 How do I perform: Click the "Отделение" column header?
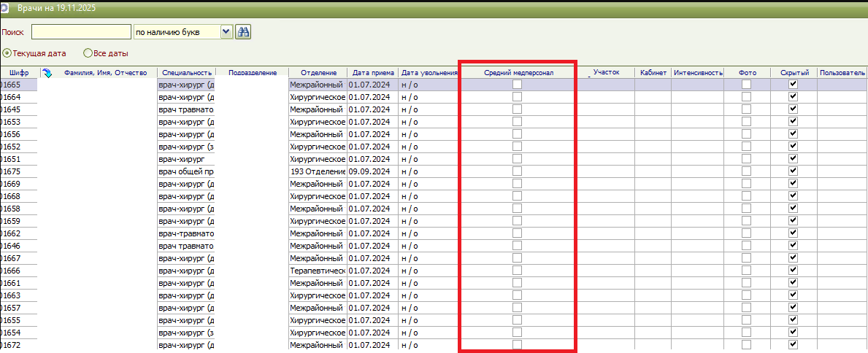[318, 73]
